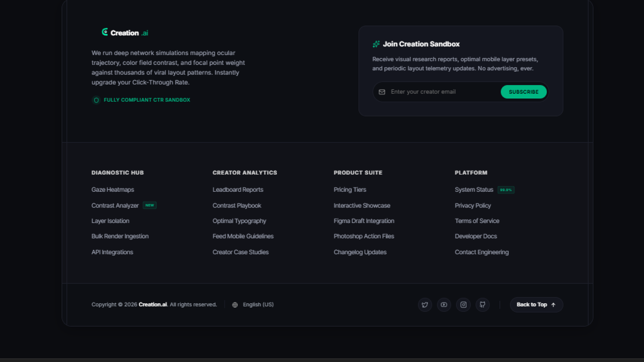This screenshot has height=362, width=644.
Task: Click Creation.ai name in copyright line
Action: (x=153, y=305)
